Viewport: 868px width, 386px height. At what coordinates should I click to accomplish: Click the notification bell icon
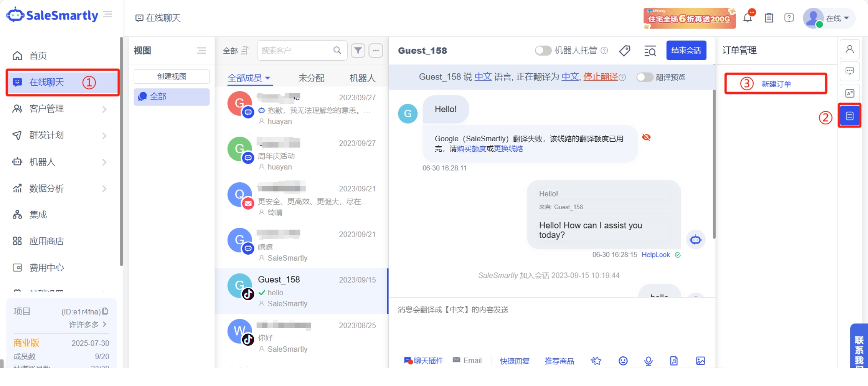tap(747, 18)
